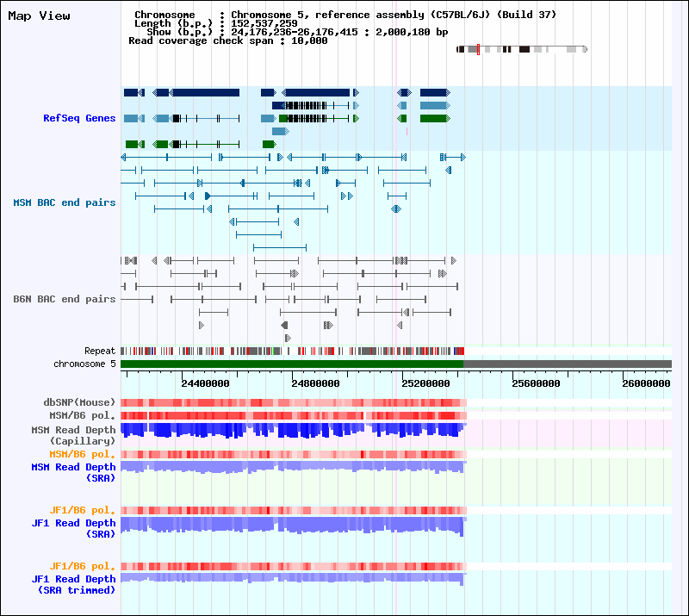Click JF1/B6 pol. label above the SRA trimmed track
Image resolution: width=689 pixels, height=616 pixels.
click(82, 566)
